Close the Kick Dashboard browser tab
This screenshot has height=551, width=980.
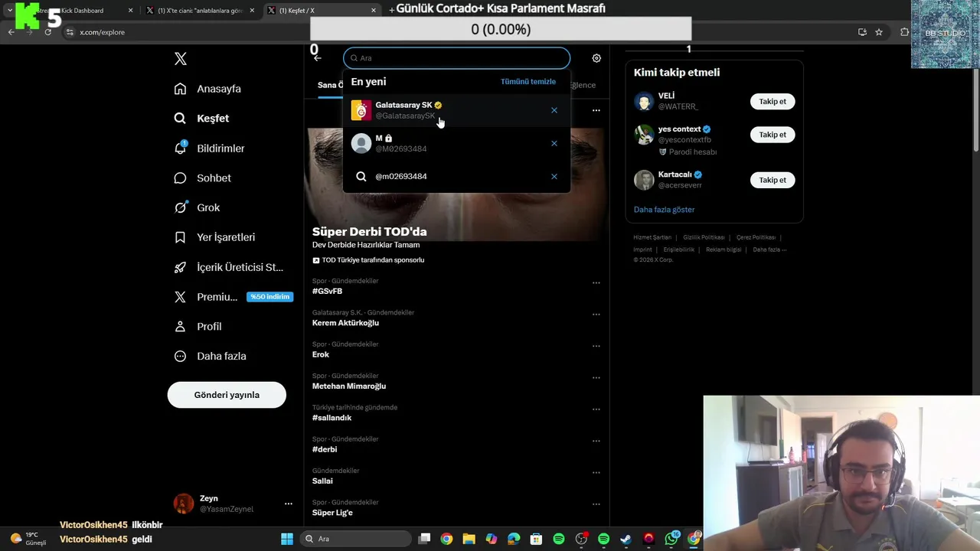[130, 11]
